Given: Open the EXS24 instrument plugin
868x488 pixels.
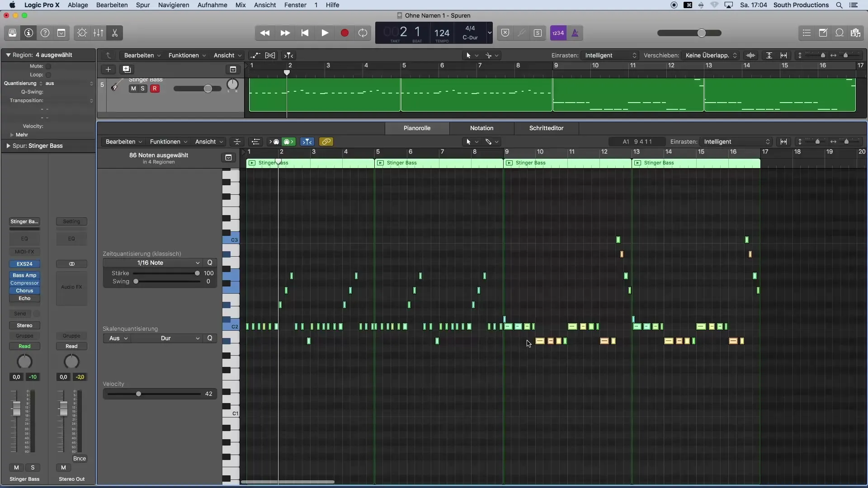Looking at the screenshot, I should pyautogui.click(x=24, y=264).
